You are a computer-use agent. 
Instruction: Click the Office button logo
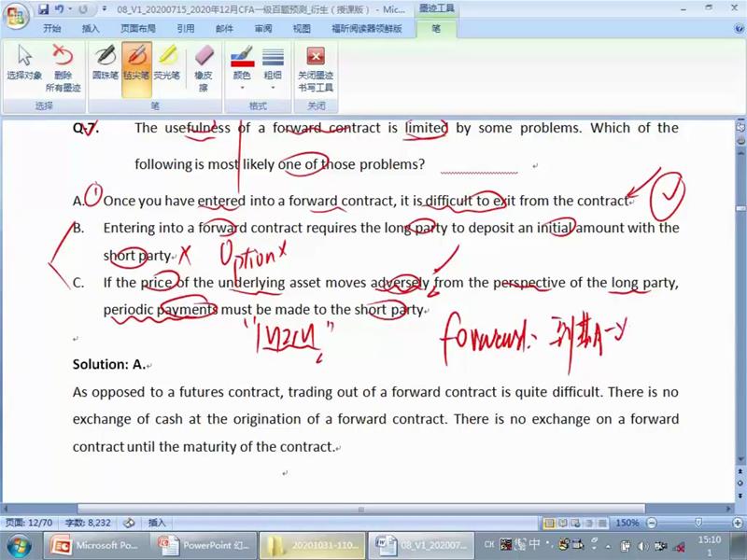pyautogui.click(x=15, y=14)
